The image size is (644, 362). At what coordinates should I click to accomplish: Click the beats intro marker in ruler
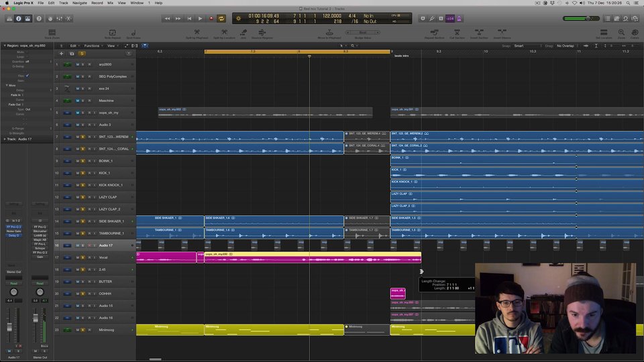coord(401,56)
